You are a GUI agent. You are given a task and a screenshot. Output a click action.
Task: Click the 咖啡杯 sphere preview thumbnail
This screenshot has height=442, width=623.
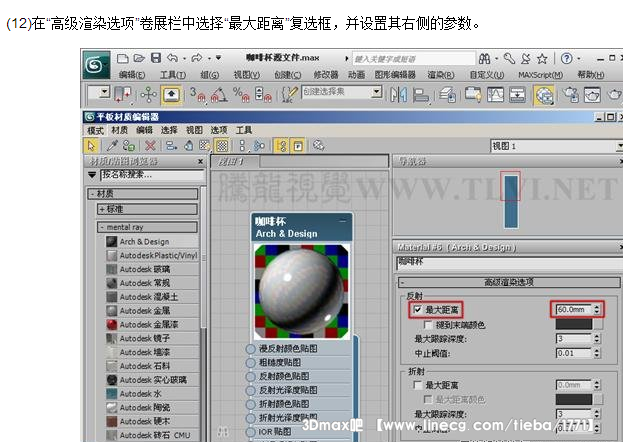coord(302,291)
